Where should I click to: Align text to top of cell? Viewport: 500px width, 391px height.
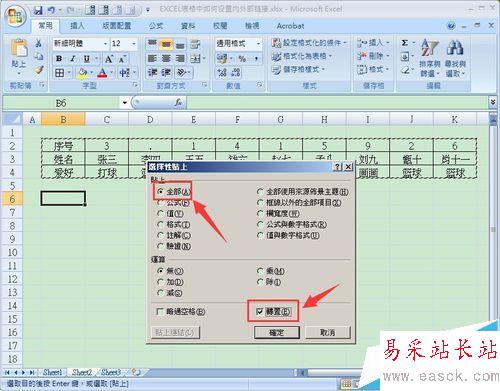[152, 44]
